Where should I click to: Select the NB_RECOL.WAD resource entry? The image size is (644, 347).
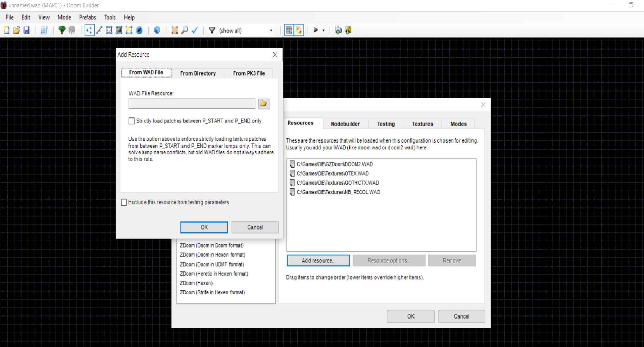click(x=335, y=192)
